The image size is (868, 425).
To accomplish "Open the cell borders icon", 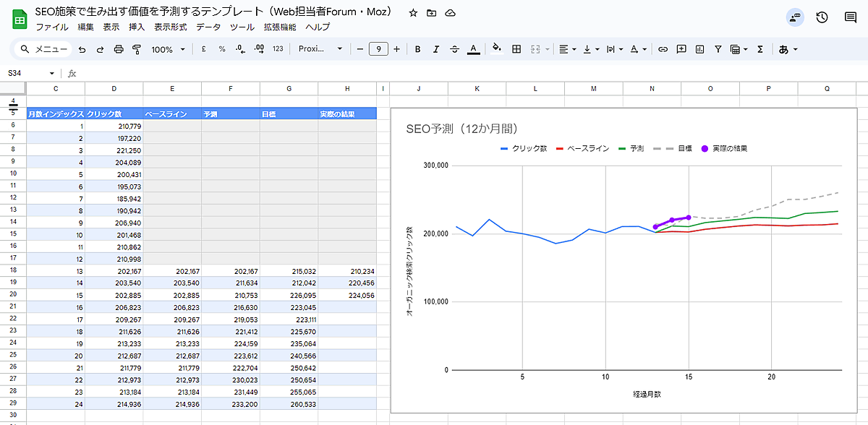I will pos(516,49).
